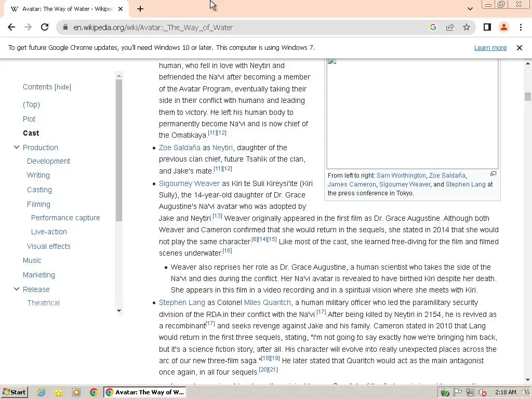Open citation [16] after scenes underwater
Image resolution: width=532 pixels, height=399 pixels.
228,250
